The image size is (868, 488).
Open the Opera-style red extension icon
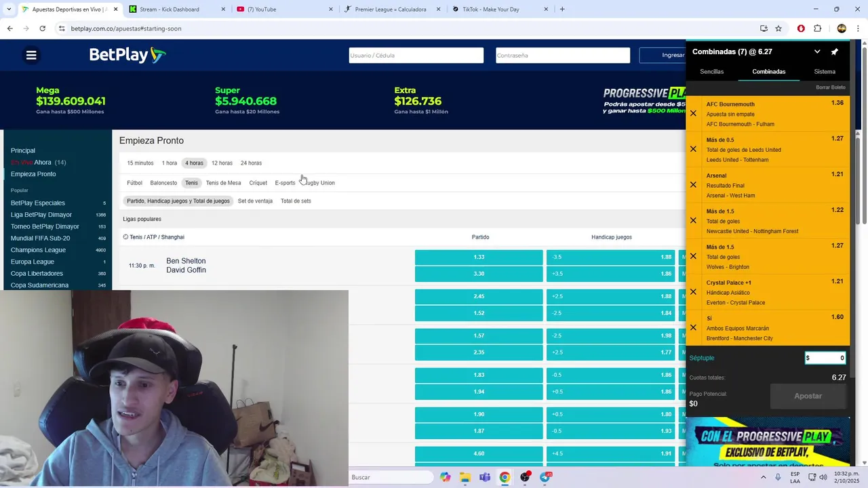pyautogui.click(x=801, y=28)
